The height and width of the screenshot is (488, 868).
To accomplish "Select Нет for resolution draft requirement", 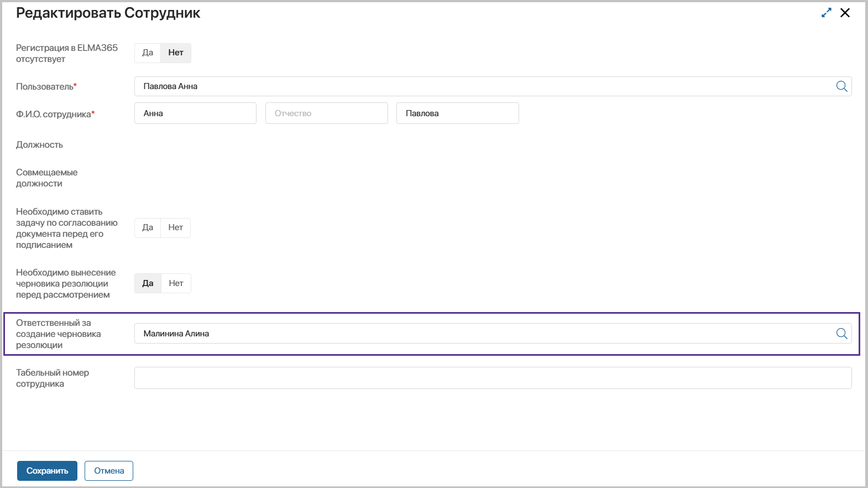I will pyautogui.click(x=176, y=283).
